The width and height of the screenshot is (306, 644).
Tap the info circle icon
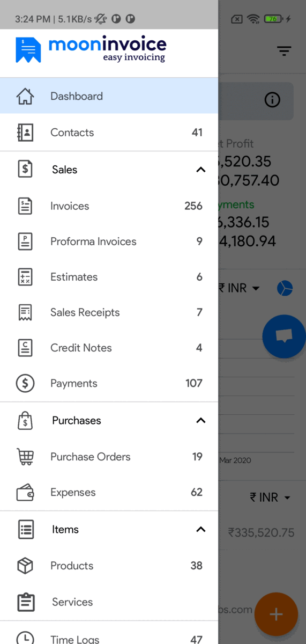pos(272,100)
